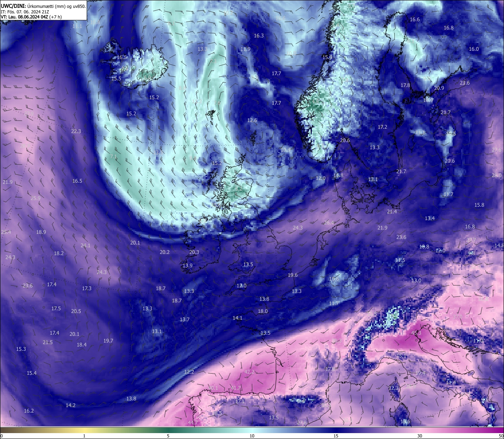
Task: Pick the 22.3 value label
Action: [76, 132]
